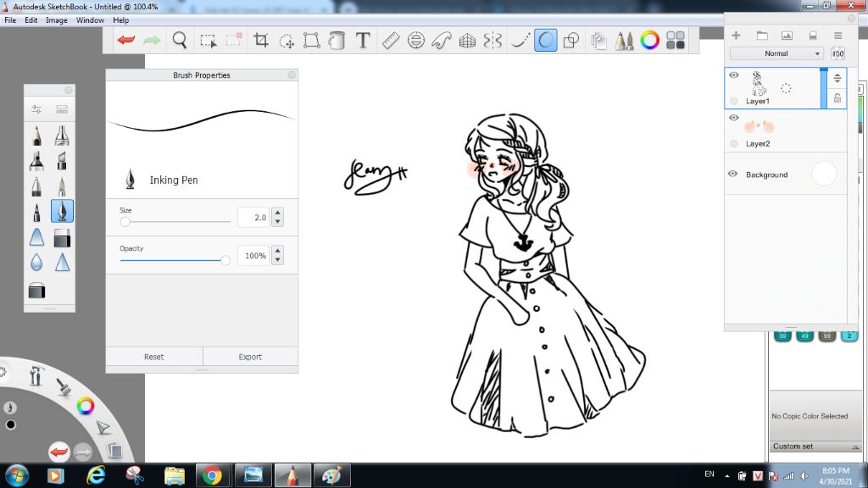Open the Layer Editor from the toolbar
This screenshot has height=488, width=868.
click(x=598, y=41)
